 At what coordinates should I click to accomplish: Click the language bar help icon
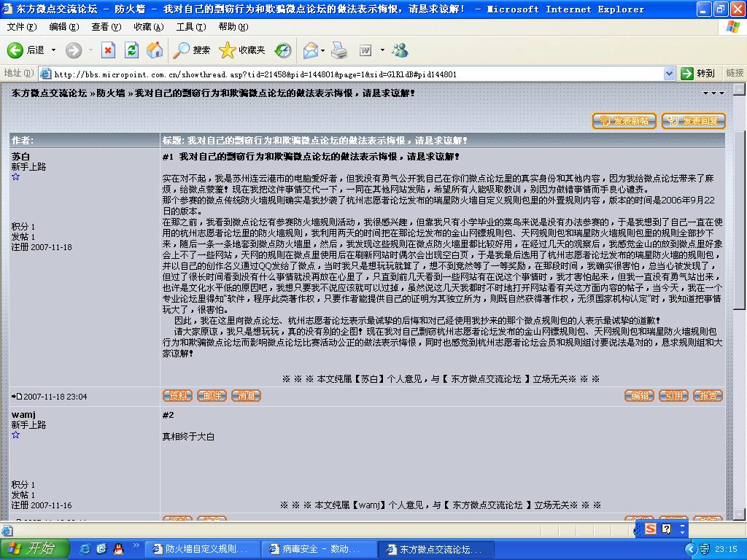coord(667,529)
